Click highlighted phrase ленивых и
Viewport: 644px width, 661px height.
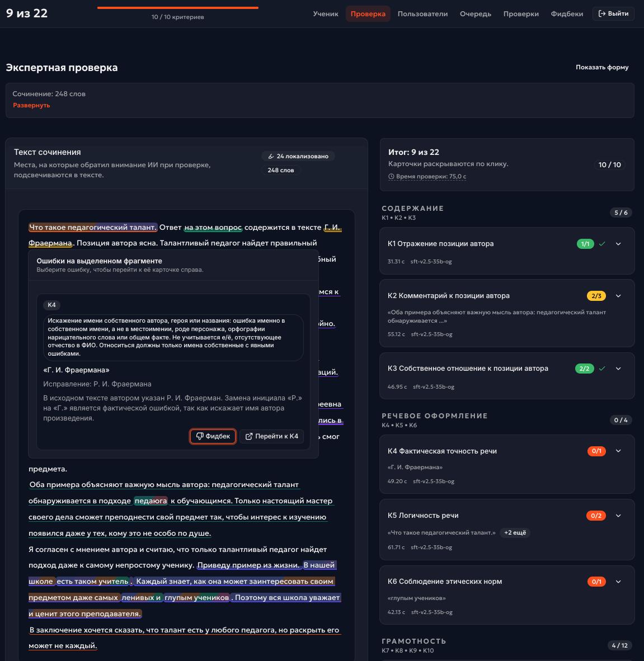[142, 597]
